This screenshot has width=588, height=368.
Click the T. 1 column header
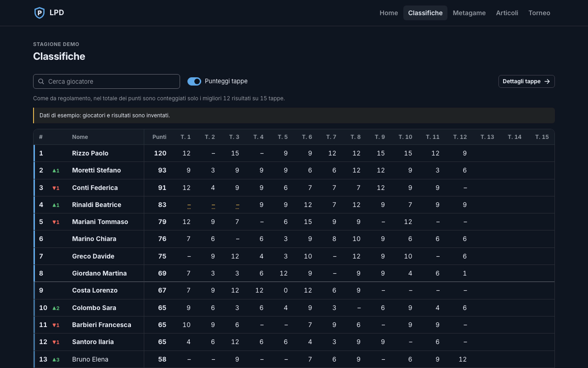[x=186, y=137]
